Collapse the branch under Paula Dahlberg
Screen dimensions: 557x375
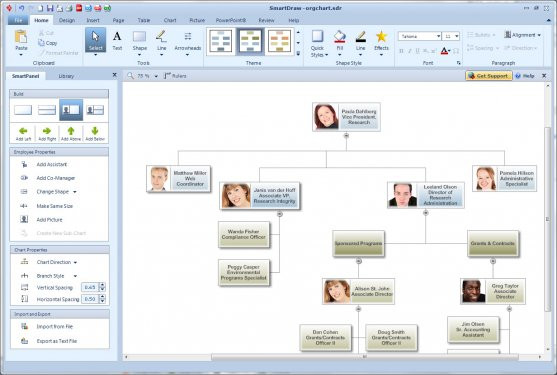[x=346, y=136]
